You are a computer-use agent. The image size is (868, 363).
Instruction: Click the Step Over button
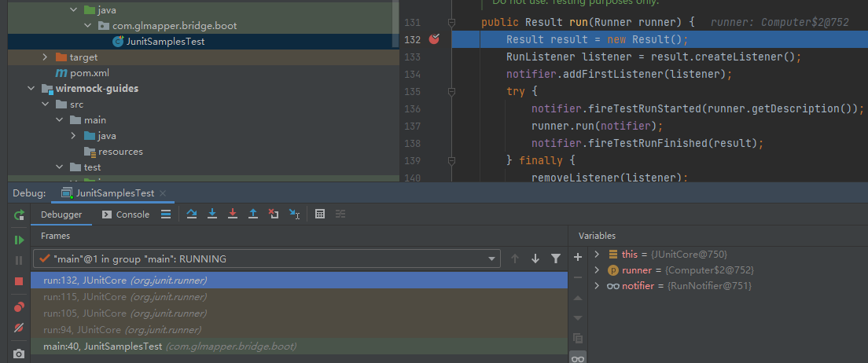(x=192, y=214)
